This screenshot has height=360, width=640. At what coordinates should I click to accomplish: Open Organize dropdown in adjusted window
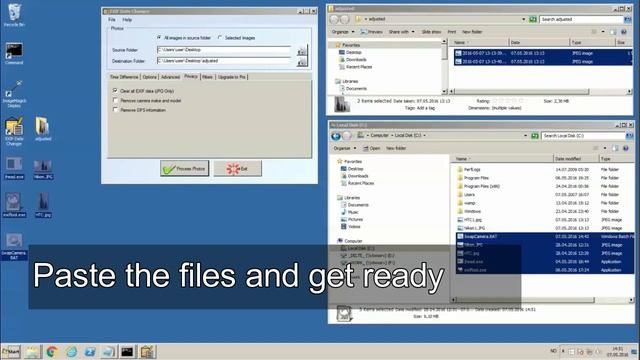pyautogui.click(x=342, y=32)
